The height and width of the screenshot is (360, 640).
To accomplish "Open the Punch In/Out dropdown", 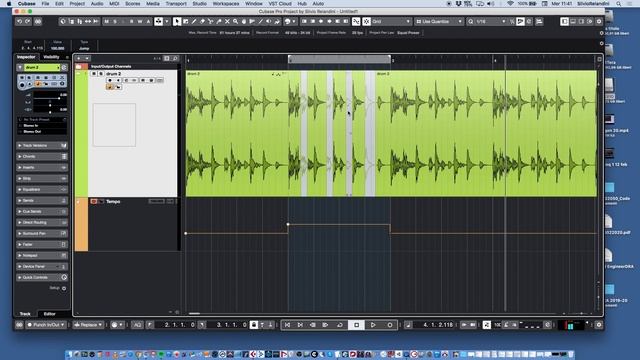I will [x=46, y=325].
